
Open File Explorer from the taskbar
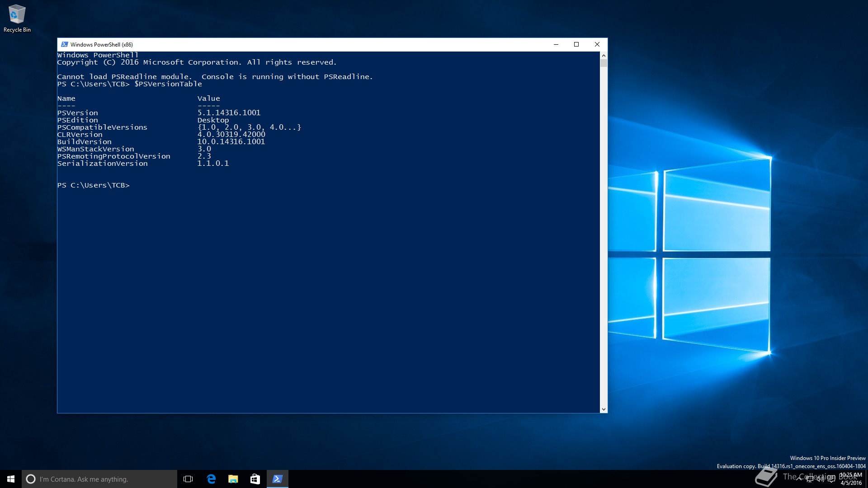(233, 479)
